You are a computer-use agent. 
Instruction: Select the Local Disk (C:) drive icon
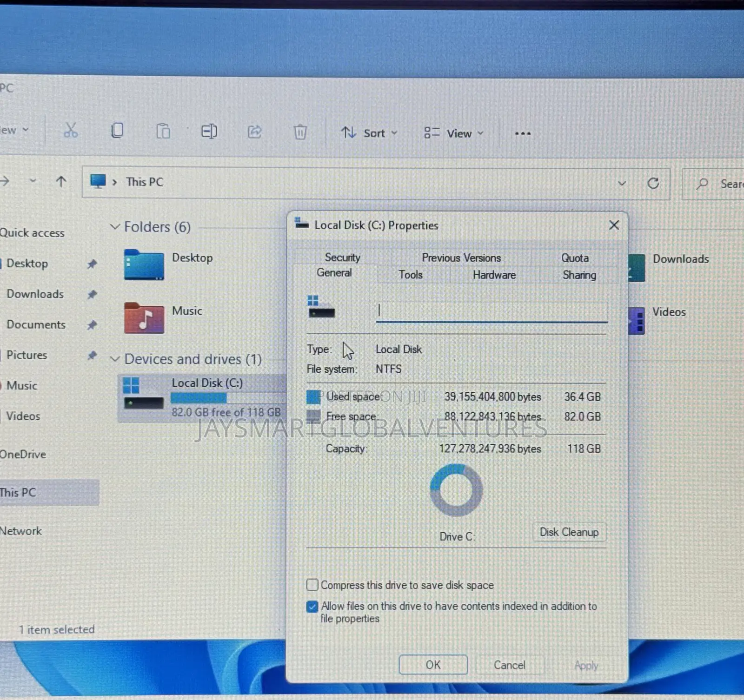pyautogui.click(x=143, y=393)
